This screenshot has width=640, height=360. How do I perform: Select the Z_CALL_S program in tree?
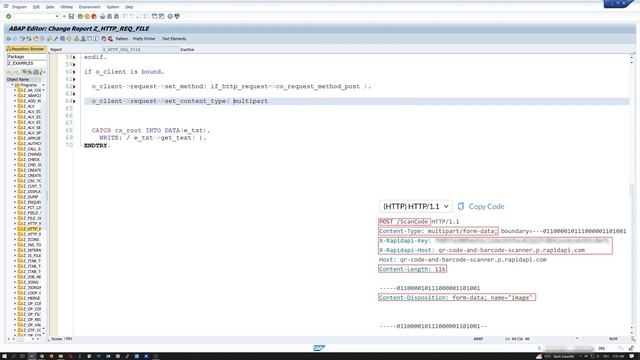click(32, 149)
